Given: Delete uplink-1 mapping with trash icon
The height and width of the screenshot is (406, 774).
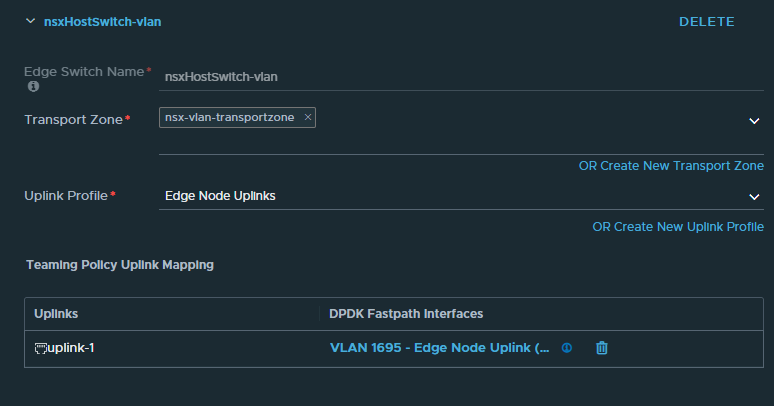Looking at the screenshot, I should [601, 348].
